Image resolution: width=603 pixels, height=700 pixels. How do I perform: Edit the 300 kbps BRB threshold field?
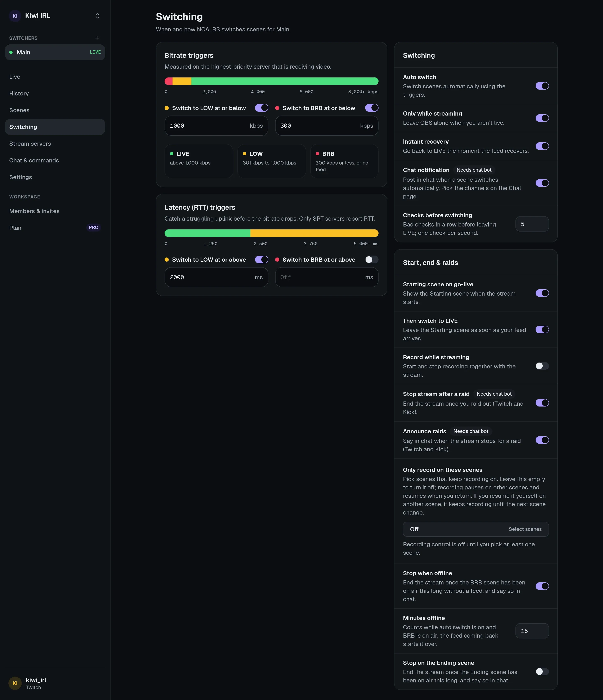click(326, 126)
